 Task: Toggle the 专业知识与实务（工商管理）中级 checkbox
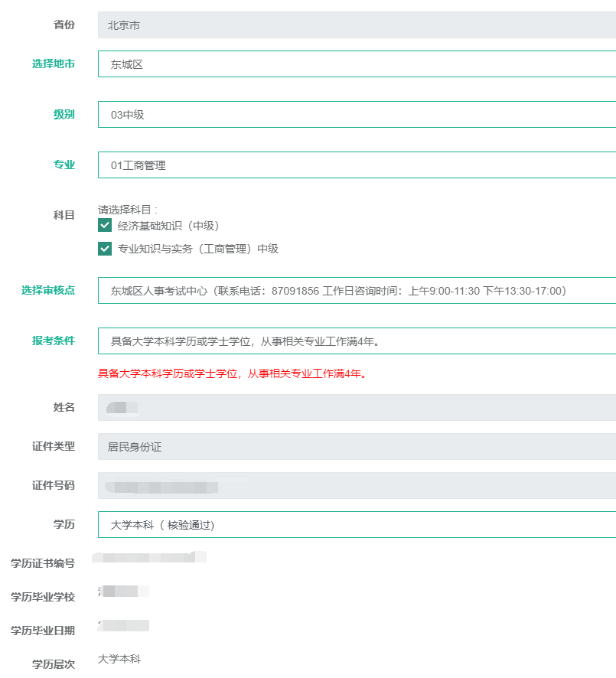pyautogui.click(x=106, y=249)
